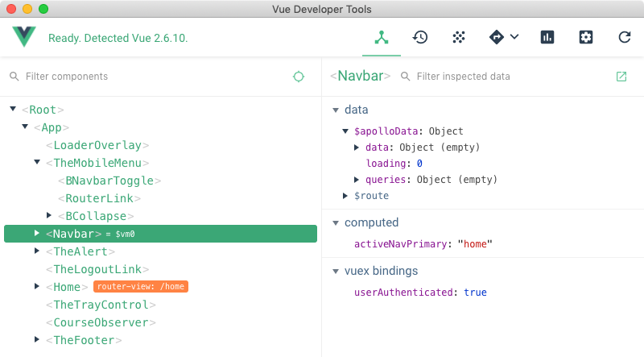Select TheFooter component

(84, 340)
